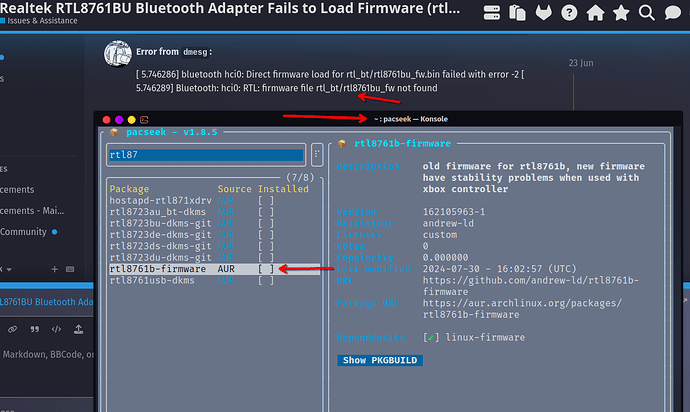This screenshot has width=690, height=412.
Task: Toggle Installed box for rtl8723du-dkms-git
Action: coord(266,258)
